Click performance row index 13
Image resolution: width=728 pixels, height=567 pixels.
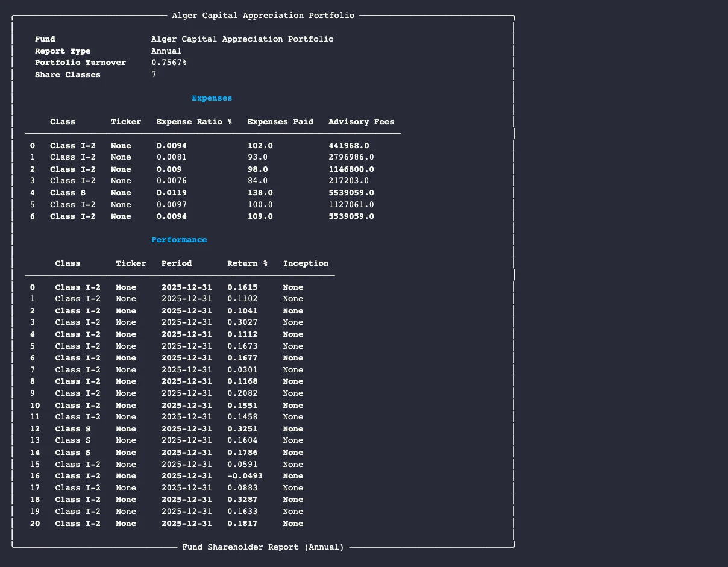tap(35, 440)
